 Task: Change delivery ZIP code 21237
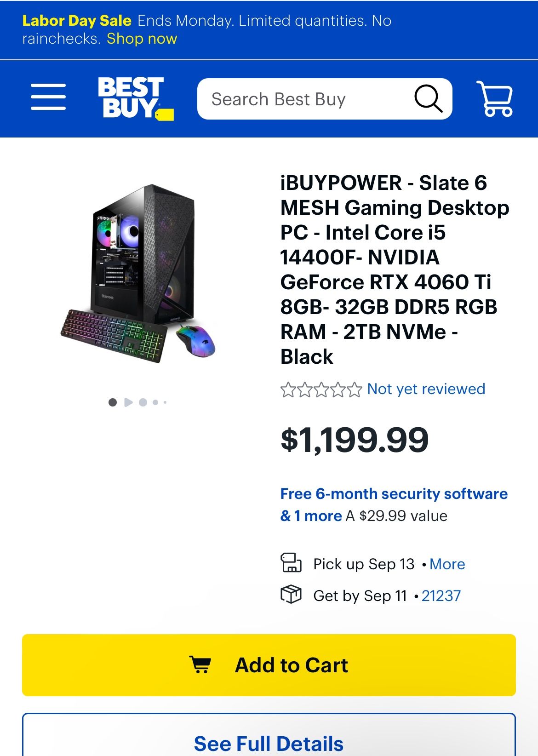click(x=441, y=596)
